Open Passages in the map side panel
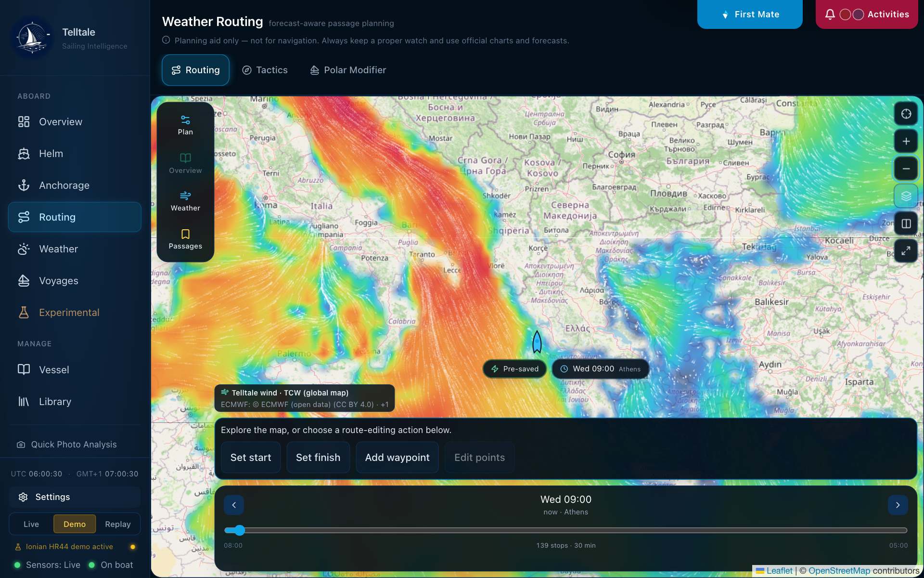Screen dimensions: 924x578 coord(185,239)
